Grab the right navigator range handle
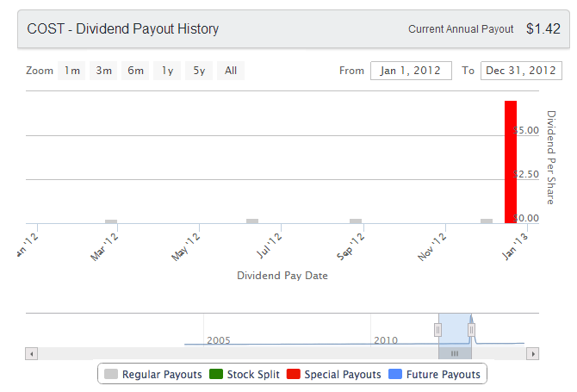 (x=471, y=330)
